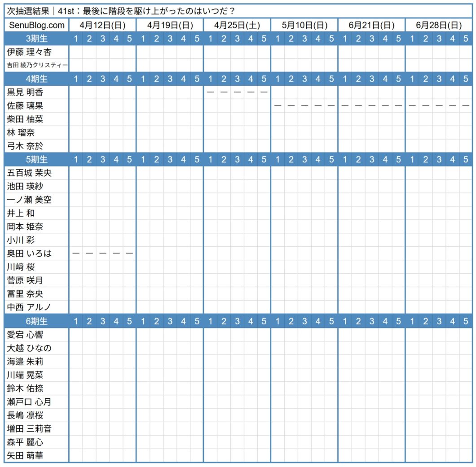Click the 3期生 section header row
Viewport: 476px width, 467px height.
tap(35, 39)
